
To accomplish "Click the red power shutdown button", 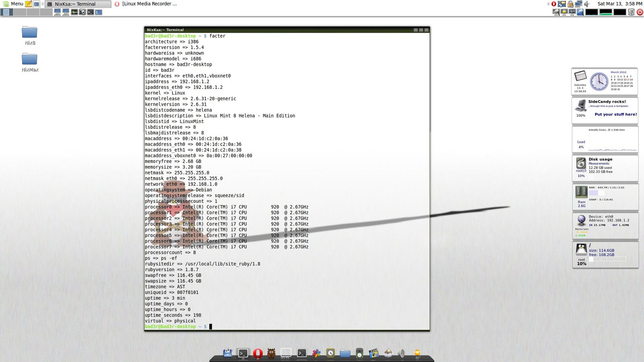I will point(640,12).
